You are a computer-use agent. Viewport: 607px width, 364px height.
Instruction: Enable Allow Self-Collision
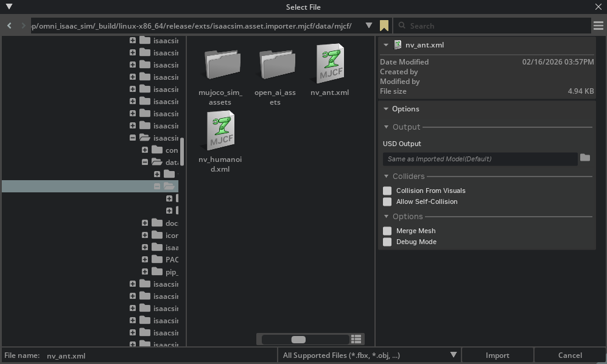(387, 201)
